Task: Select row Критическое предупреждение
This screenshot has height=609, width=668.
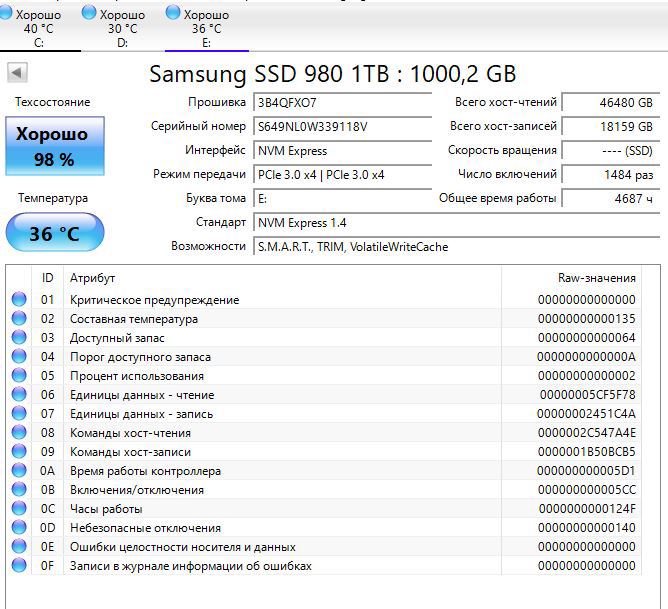Action: click(x=324, y=299)
